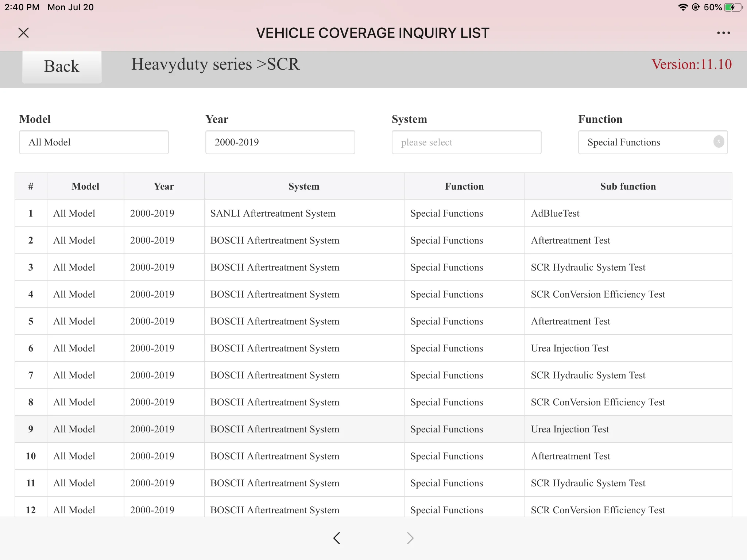Image resolution: width=747 pixels, height=560 pixels.
Task: Open the Function dropdown showing Special Functions
Action: 646,142
